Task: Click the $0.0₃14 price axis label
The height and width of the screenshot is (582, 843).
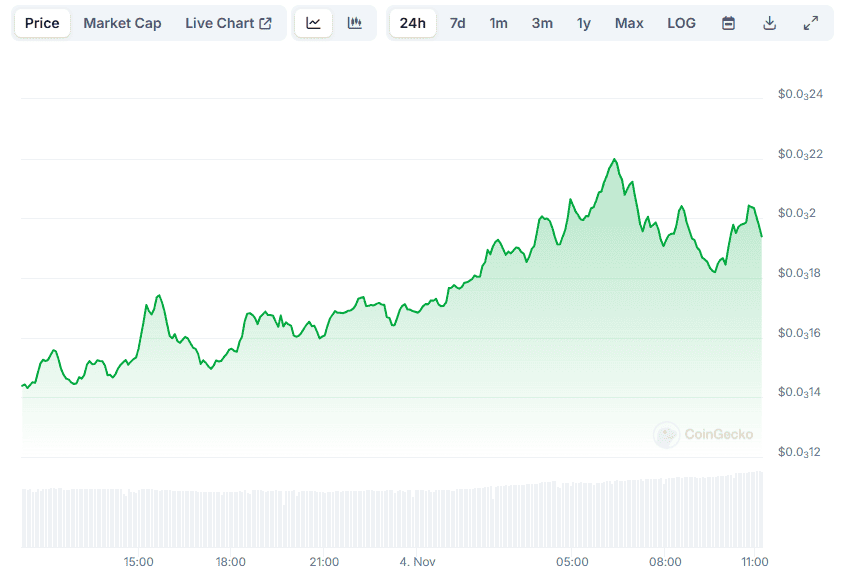Action: pos(799,393)
